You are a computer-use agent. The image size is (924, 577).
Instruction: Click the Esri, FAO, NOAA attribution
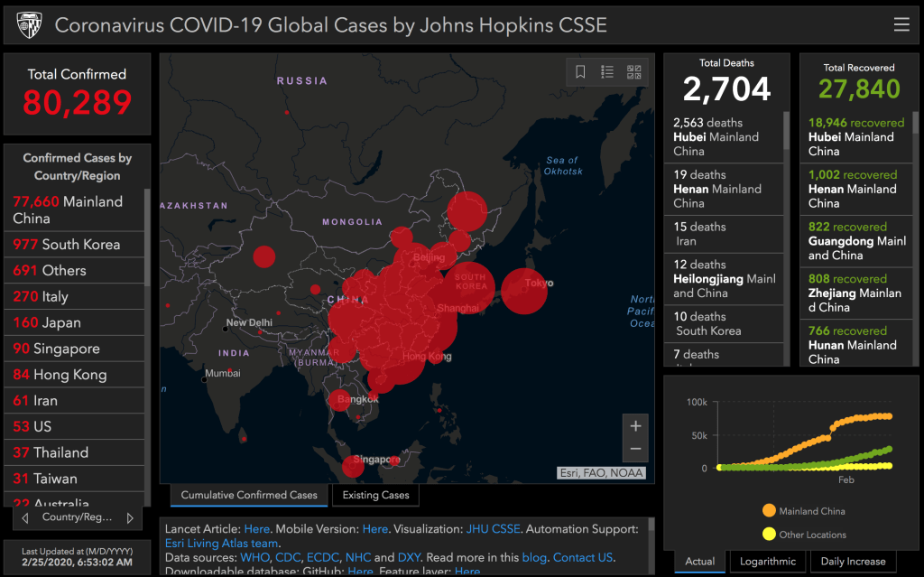point(601,473)
